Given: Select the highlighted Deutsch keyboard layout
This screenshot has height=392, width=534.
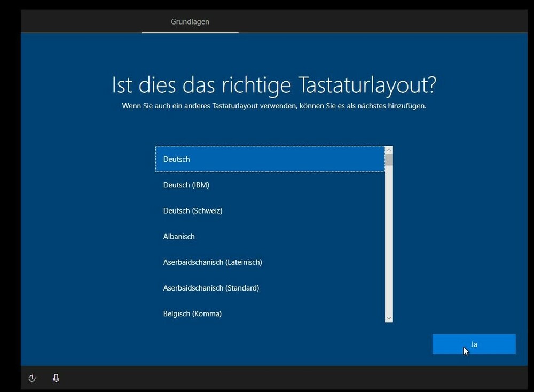Looking at the screenshot, I should 270,159.
